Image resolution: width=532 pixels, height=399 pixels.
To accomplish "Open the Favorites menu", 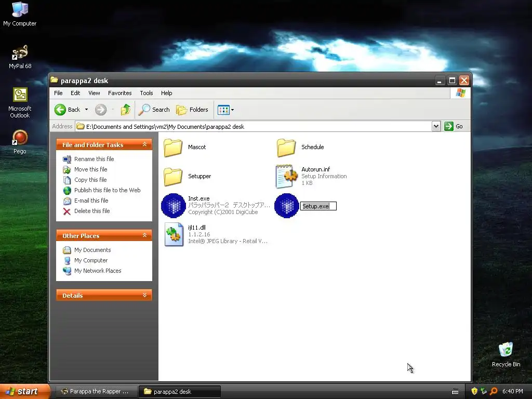I will pyautogui.click(x=120, y=93).
